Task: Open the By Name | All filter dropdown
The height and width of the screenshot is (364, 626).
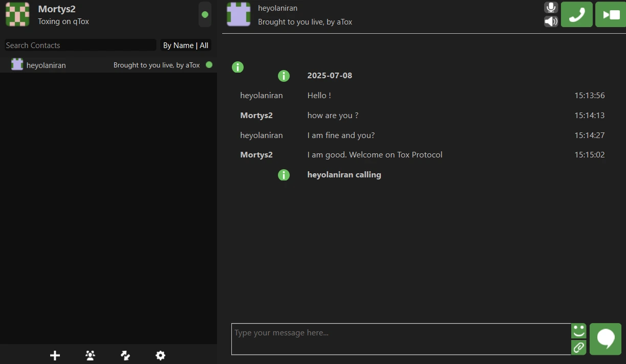Action: click(185, 45)
